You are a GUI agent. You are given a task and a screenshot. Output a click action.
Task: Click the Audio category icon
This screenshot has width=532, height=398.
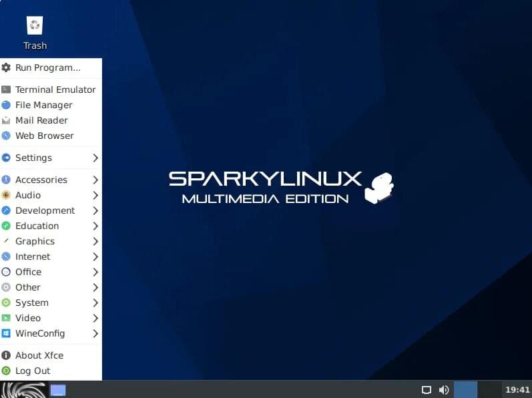(x=6, y=195)
